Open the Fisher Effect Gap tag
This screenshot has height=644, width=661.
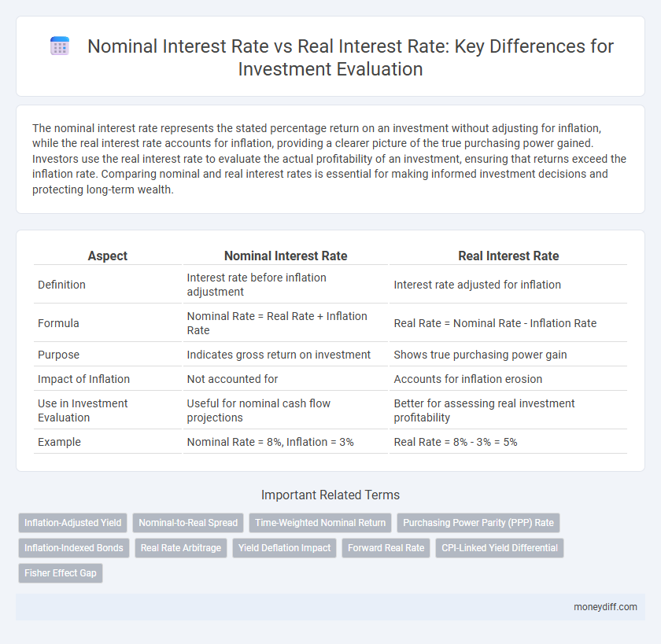click(61, 573)
